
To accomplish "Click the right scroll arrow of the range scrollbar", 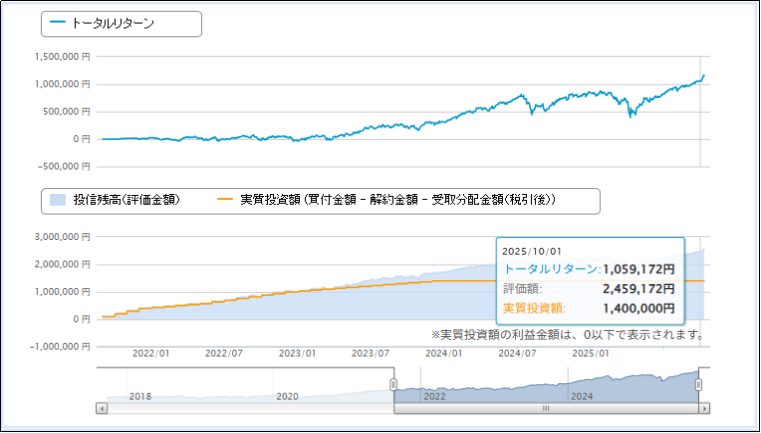I will tap(705, 408).
